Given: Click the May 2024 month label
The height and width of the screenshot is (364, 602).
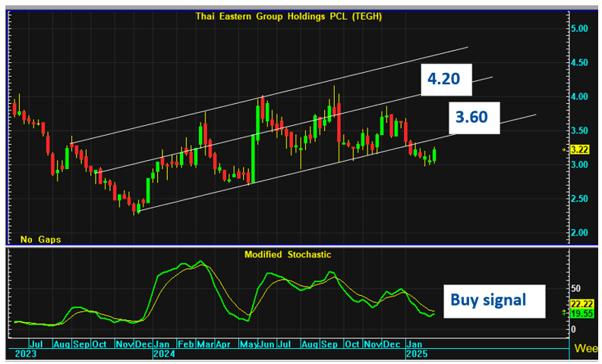Looking at the screenshot, I should tap(248, 344).
